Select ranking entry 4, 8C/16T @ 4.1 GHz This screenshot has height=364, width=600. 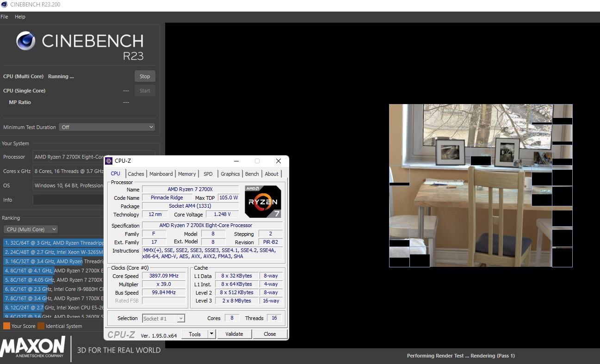pos(54,271)
